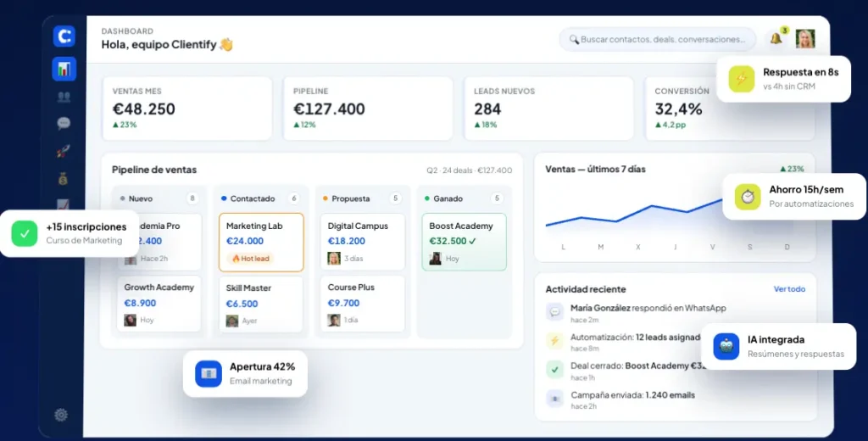Screen dimensions: 868x441
Task: Click the count badge 8 in Nuevo
Action: tap(192, 198)
